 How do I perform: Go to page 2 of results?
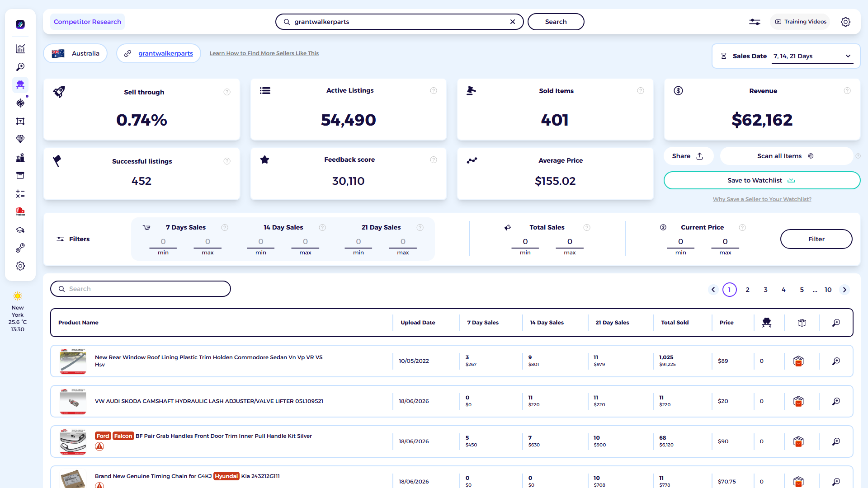[x=748, y=290]
